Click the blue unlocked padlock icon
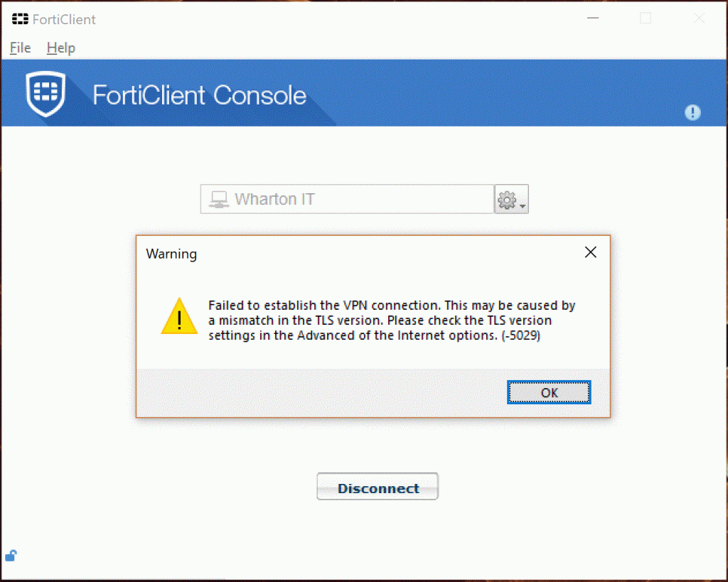This screenshot has height=582, width=728. point(11,555)
